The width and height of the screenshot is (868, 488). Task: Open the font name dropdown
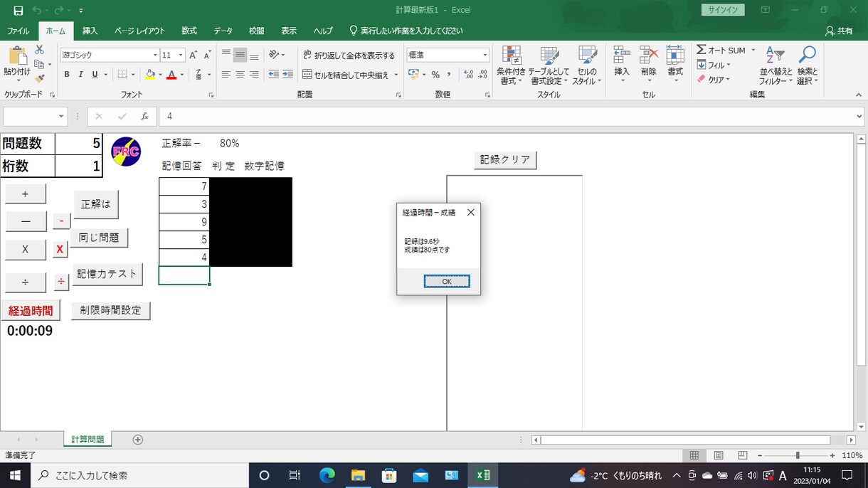coord(155,55)
